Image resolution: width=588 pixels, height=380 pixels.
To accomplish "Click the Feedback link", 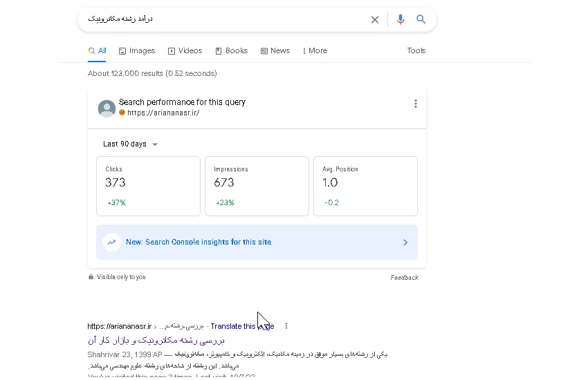I will [x=404, y=278].
